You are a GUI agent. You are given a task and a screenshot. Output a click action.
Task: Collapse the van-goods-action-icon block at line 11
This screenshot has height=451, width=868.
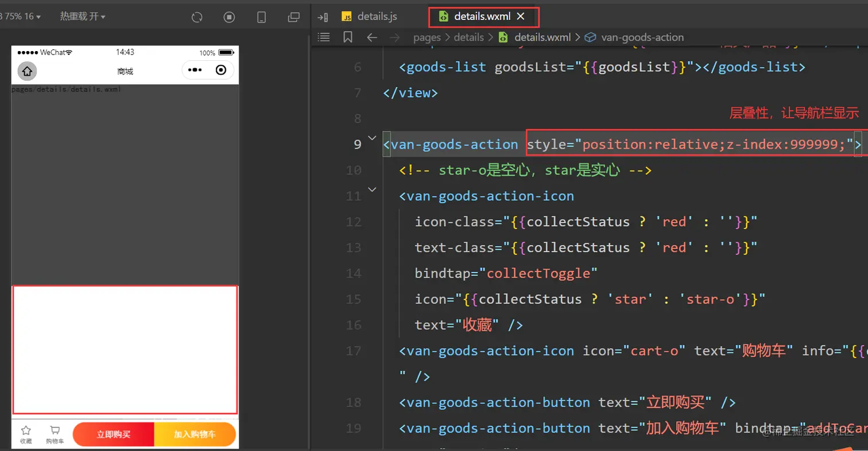click(371, 189)
